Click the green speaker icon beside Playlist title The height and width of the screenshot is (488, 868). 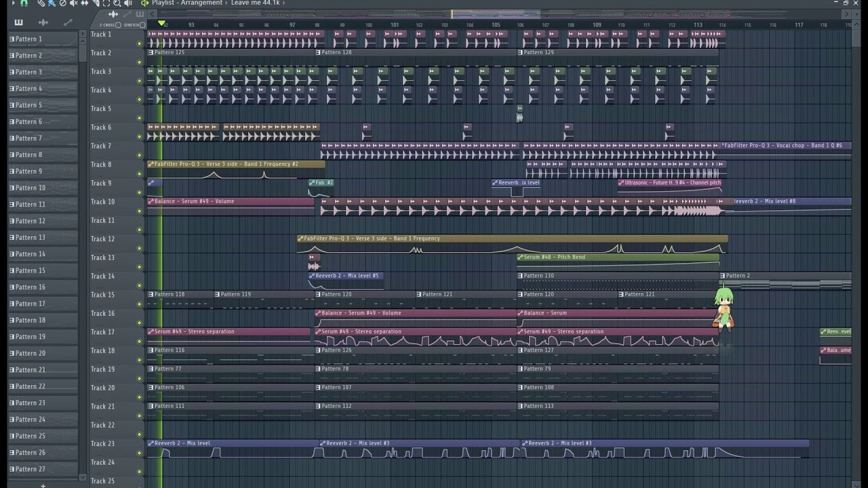144,3
